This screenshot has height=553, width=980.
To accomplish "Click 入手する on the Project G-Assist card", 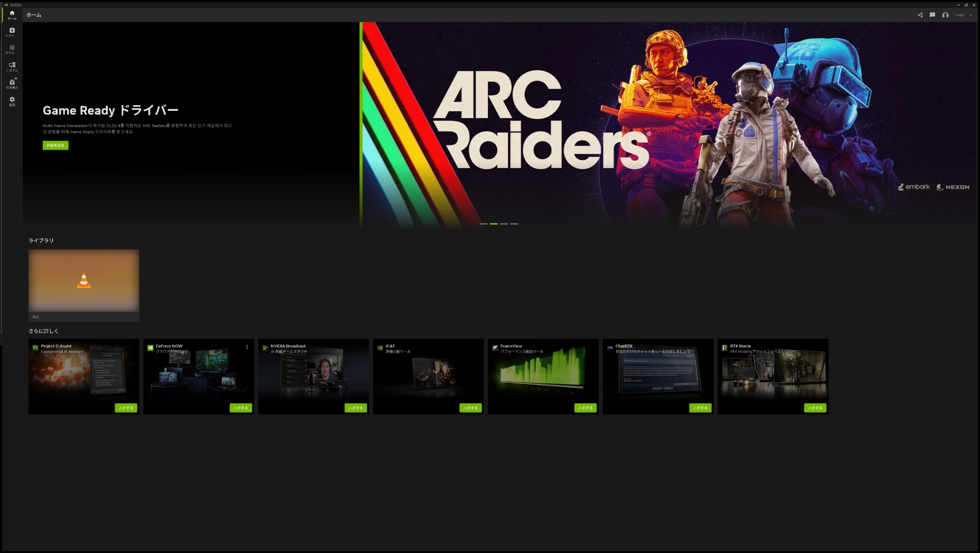I will (x=126, y=408).
